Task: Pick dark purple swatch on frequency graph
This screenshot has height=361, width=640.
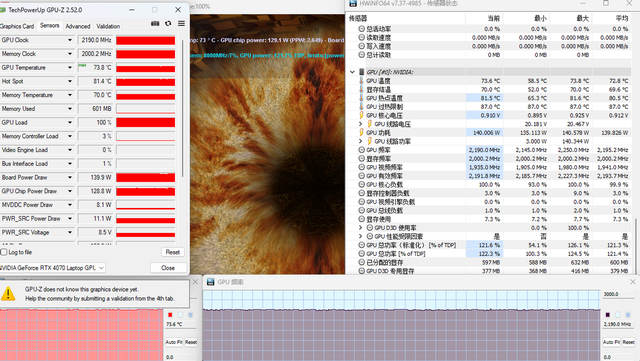Action: (608, 315)
